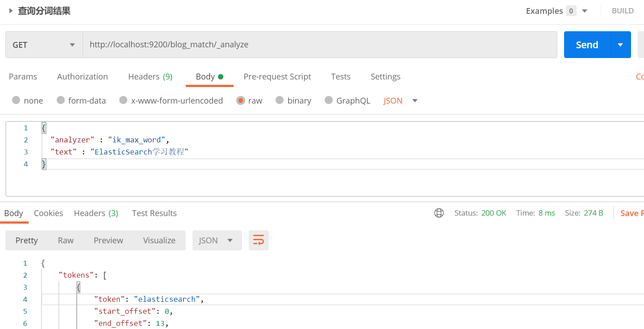Click the orange wrap-lines icon beside JSON selector
The height and width of the screenshot is (329, 644).
(259, 240)
